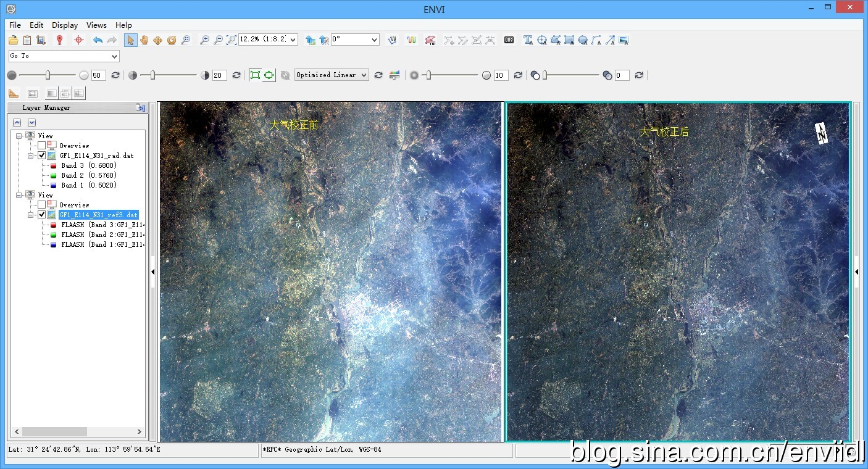
Task: Click the brightness slider handle
Action: click(x=48, y=75)
